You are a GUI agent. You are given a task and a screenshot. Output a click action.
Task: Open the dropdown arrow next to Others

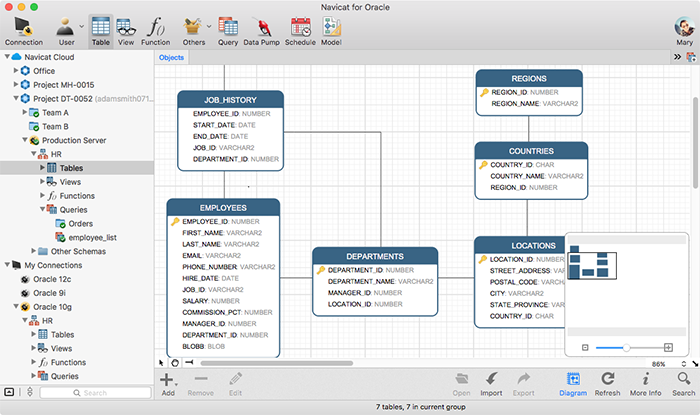click(x=208, y=26)
